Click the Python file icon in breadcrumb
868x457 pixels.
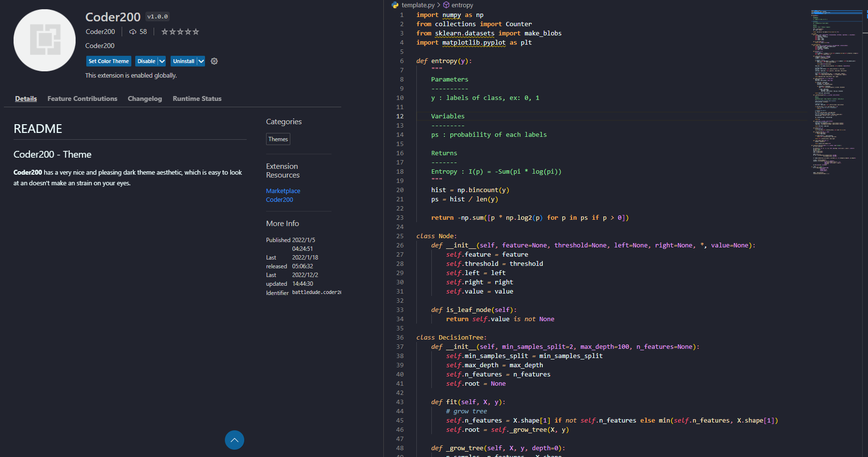click(x=395, y=5)
